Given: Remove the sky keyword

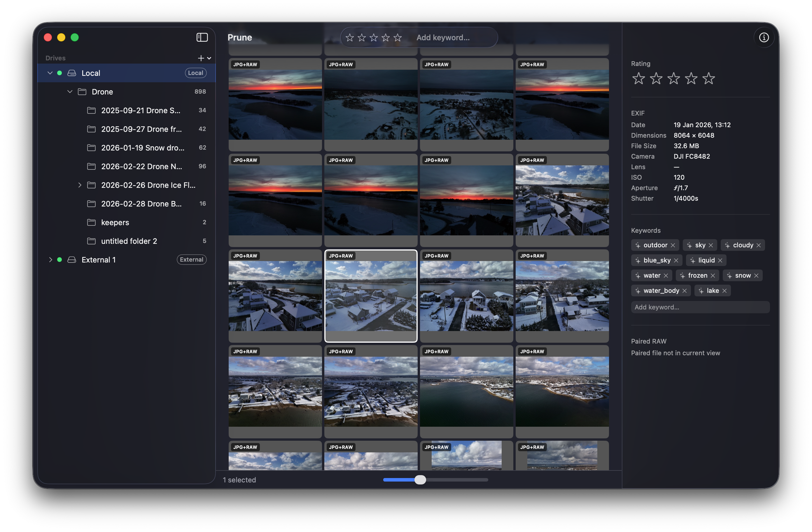Looking at the screenshot, I should click(x=711, y=245).
